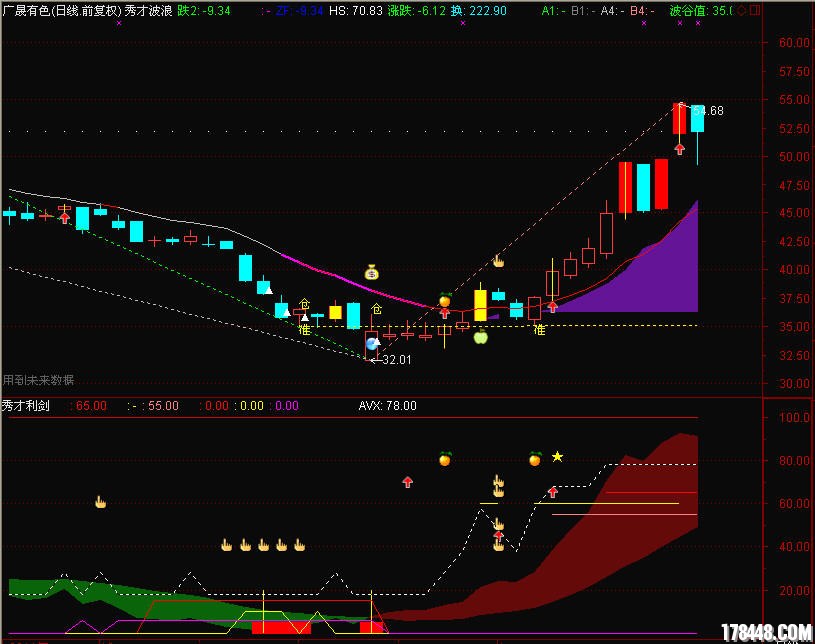Click the 55.00 level on the price axis
Screen dimensions: 815x644
click(x=794, y=100)
